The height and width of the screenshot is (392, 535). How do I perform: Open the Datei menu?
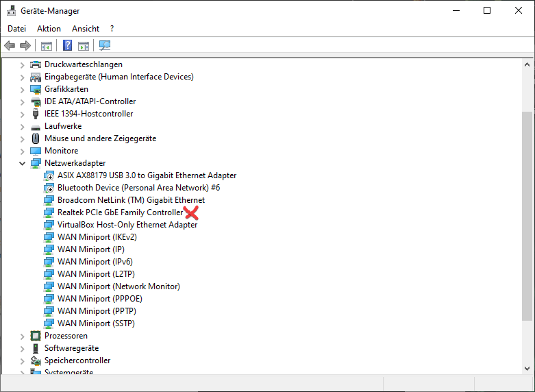pyautogui.click(x=16, y=29)
